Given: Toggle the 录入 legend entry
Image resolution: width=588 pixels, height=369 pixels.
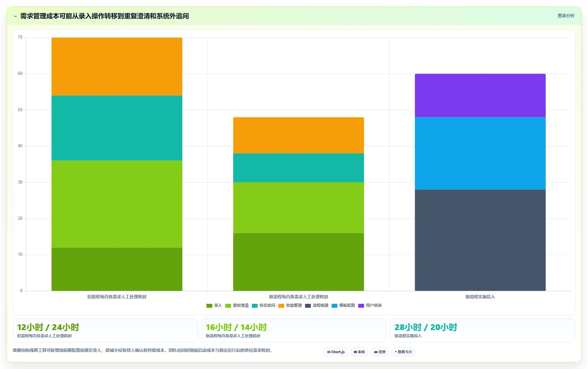Looking at the screenshot, I should pos(214,305).
